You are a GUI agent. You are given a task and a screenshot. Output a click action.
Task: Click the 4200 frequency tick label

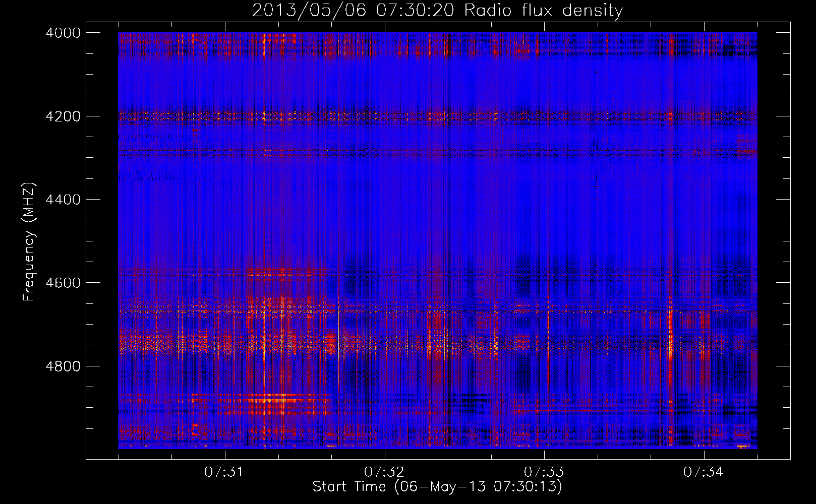(x=63, y=116)
